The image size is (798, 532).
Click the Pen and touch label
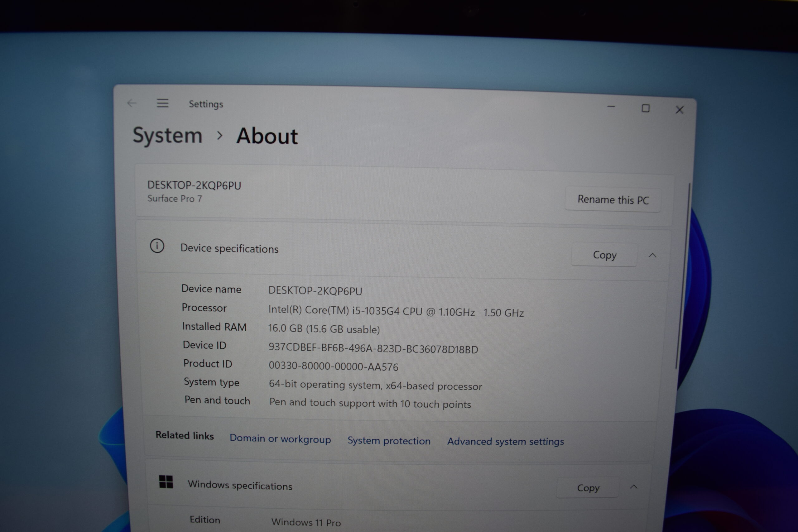click(217, 400)
